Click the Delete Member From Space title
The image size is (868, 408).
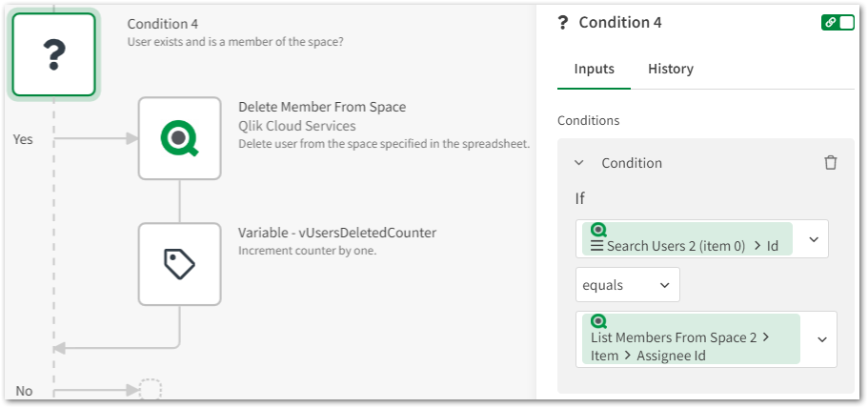(322, 107)
